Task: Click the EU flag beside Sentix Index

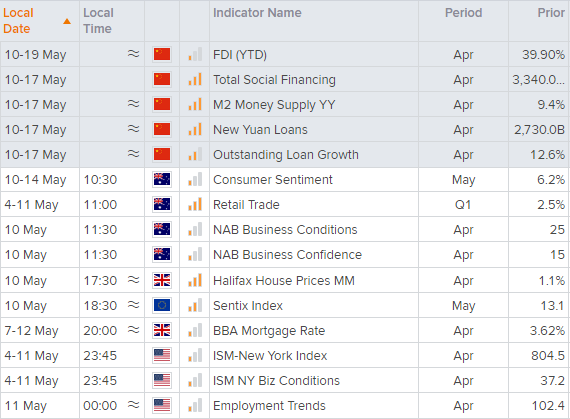Action: click(x=162, y=306)
